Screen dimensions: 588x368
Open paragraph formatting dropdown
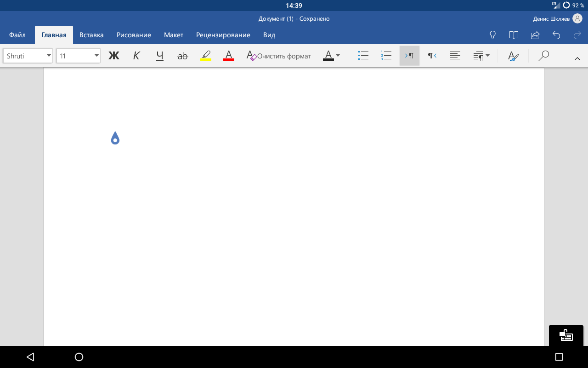click(x=481, y=56)
